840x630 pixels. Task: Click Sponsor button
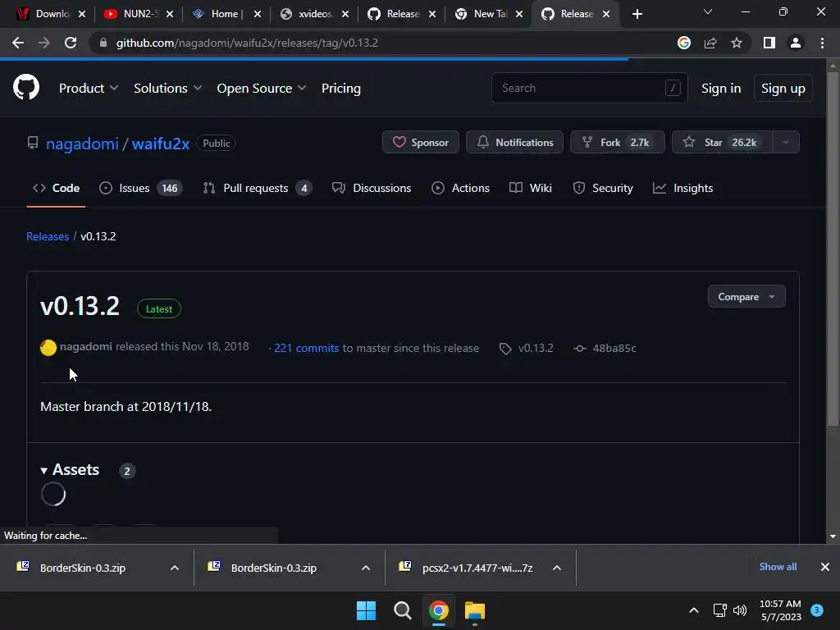421,143
